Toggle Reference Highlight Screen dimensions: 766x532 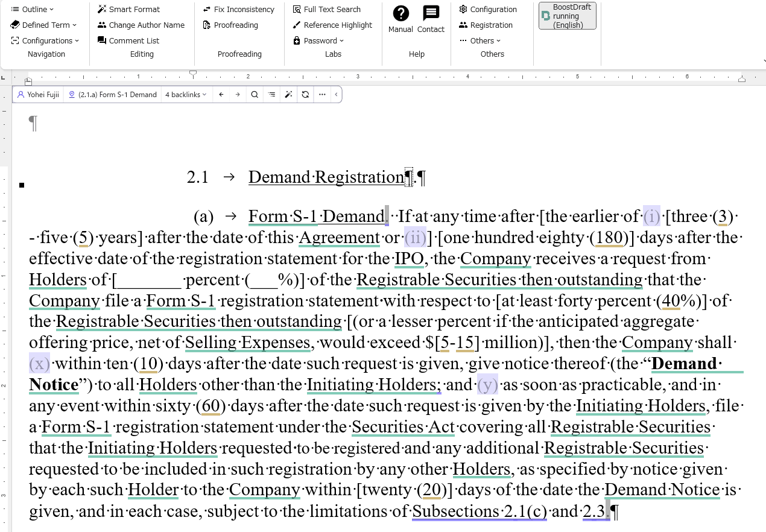click(333, 25)
